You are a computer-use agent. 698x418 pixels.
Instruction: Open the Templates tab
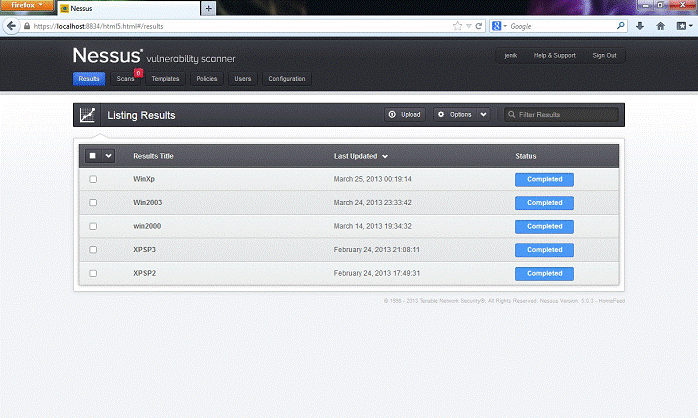[165, 79]
